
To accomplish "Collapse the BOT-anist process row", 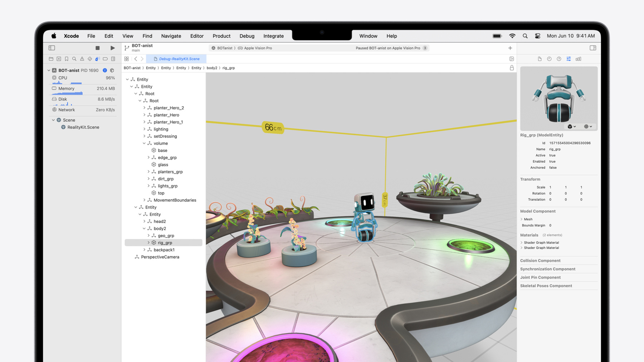I will (x=49, y=70).
